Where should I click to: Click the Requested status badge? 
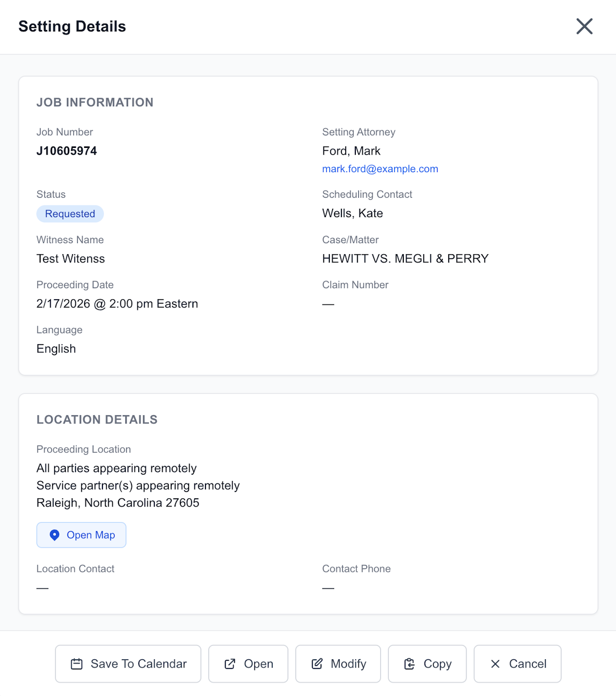point(70,214)
